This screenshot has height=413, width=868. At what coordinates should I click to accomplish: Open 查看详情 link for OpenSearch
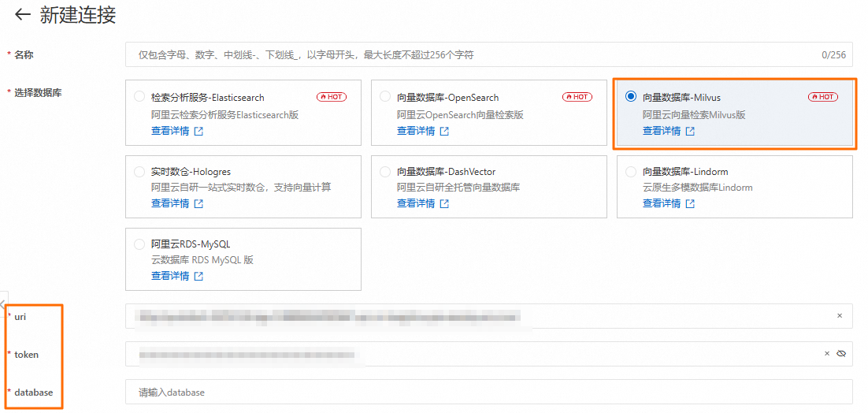click(416, 131)
